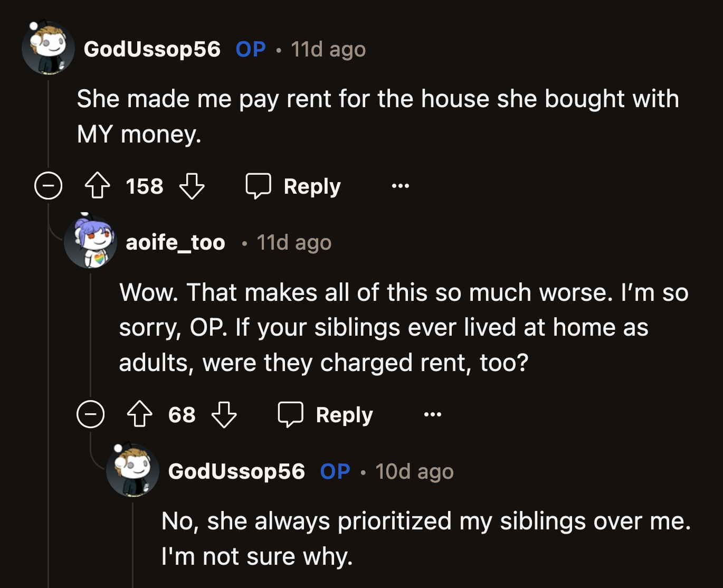Viewport: 723px width, 588px height.
Task: Collapse GodUssop56's comment thread
Action: [x=49, y=185]
